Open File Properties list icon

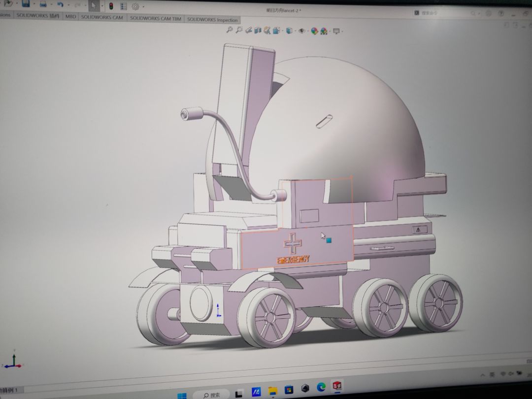pos(123,6)
